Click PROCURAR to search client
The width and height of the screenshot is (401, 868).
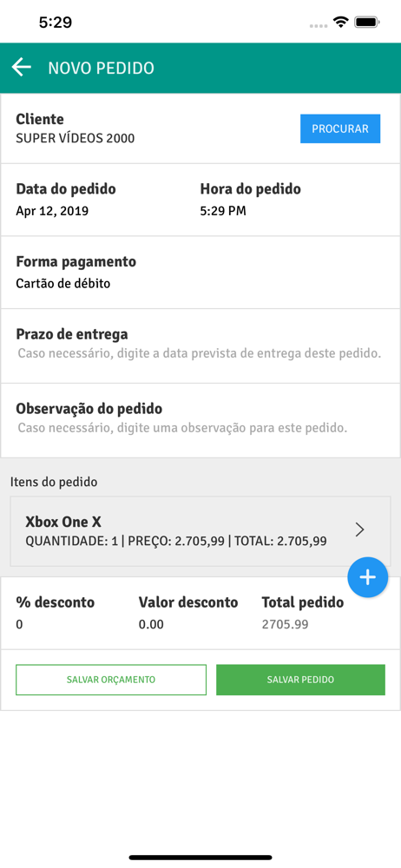[x=340, y=128]
